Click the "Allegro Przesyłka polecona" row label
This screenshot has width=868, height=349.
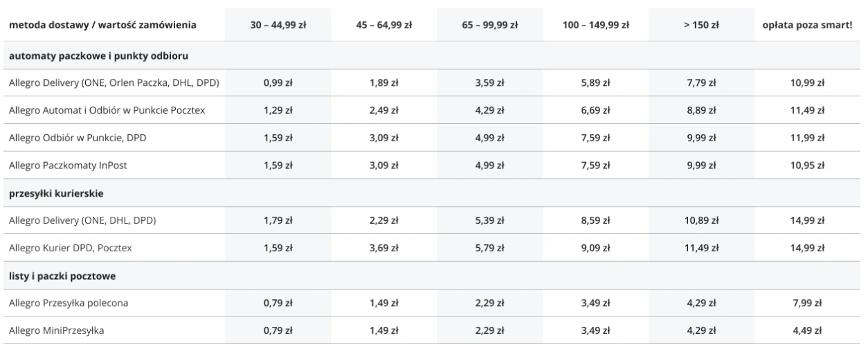click(69, 303)
